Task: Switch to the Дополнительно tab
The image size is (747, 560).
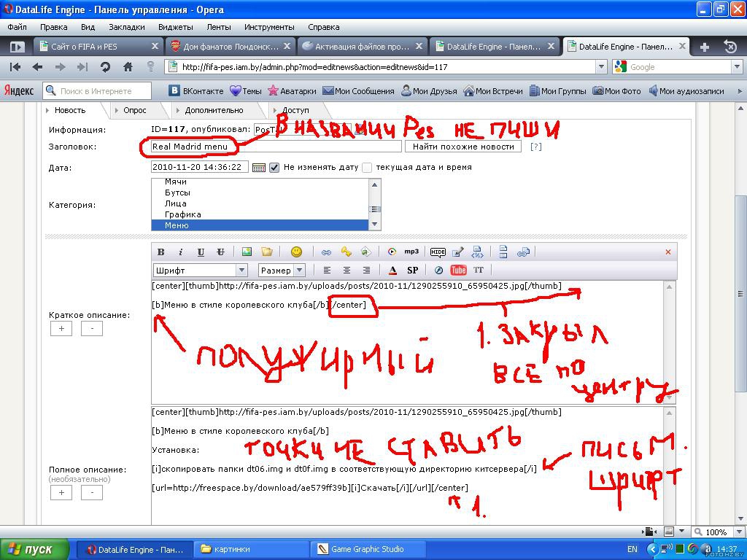Action: point(214,110)
